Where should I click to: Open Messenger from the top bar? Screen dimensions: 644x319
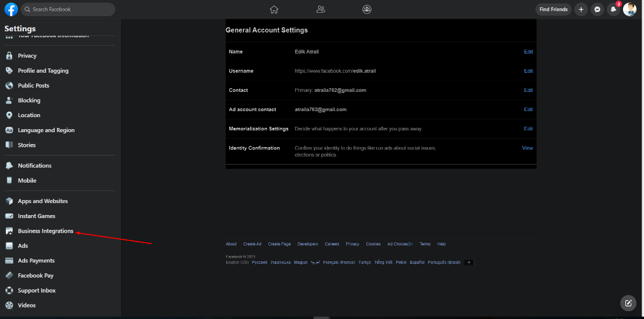[597, 10]
